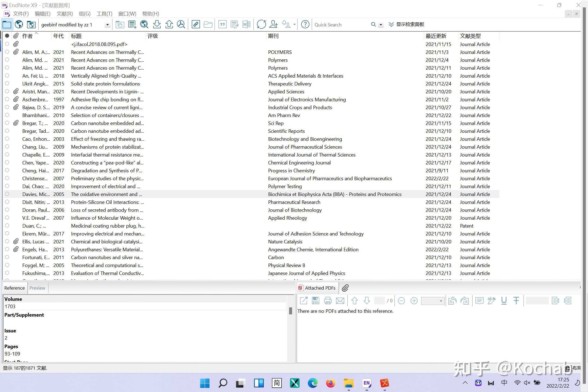Screen dimensions: 588x392
Task: Click Find Full Text icon
Action: coord(181,24)
